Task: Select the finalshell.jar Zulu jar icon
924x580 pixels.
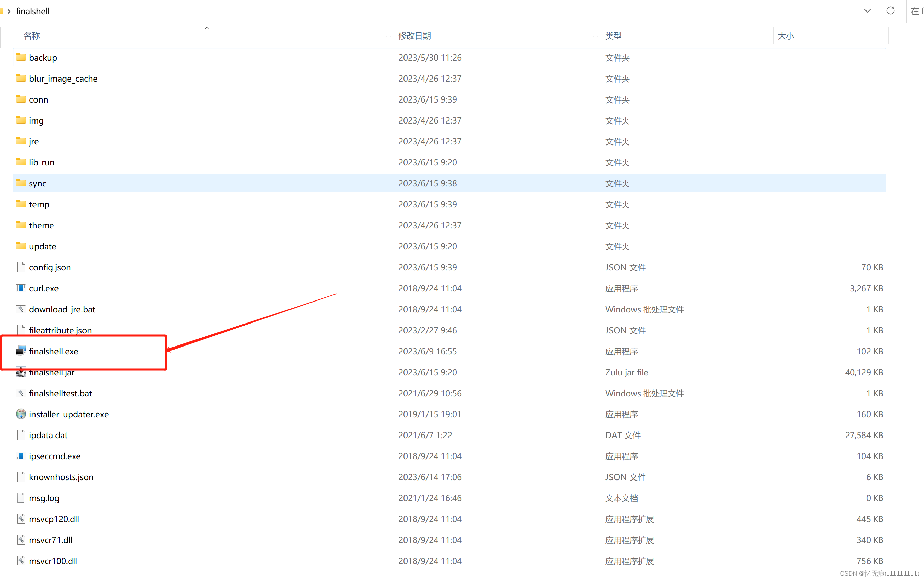Action: pos(21,372)
